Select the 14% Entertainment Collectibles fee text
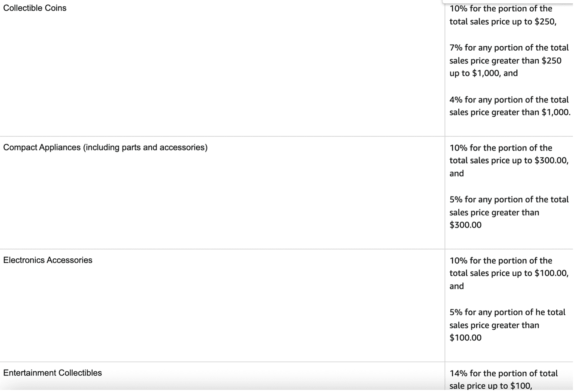This screenshot has height=392, width=575. (503, 379)
